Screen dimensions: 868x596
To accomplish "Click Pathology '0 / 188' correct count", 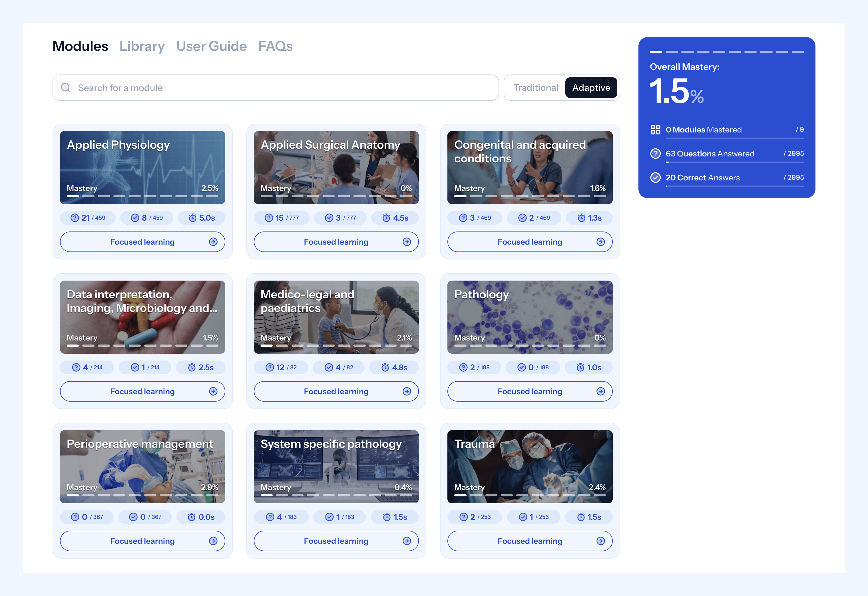I will [x=539, y=367].
